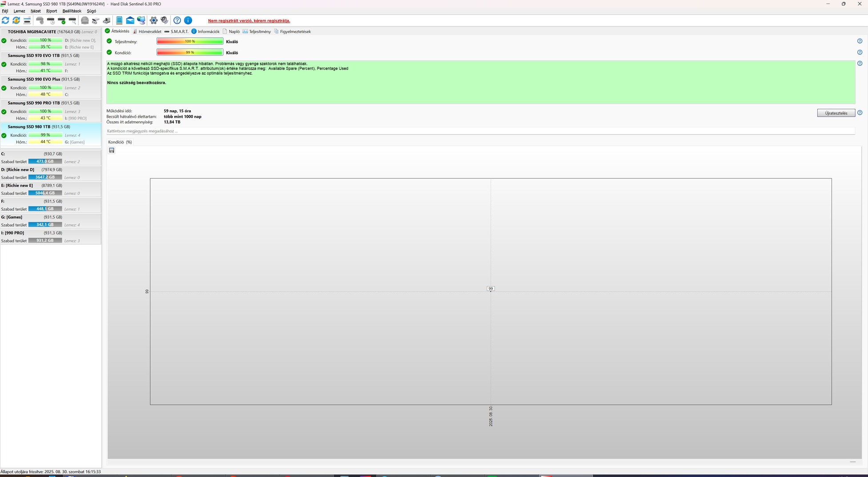
Task: Click the refresh icon with yellow warning sign
Action: 16,20
